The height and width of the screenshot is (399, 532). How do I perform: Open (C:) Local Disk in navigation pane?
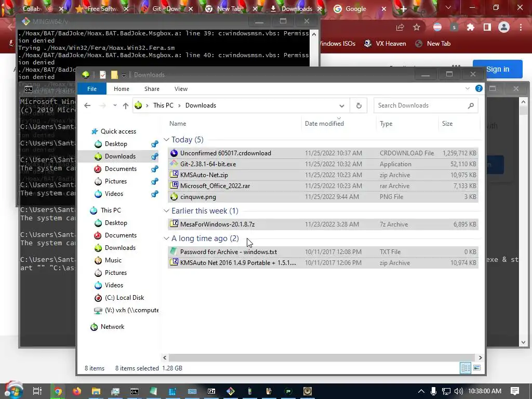tap(124, 298)
